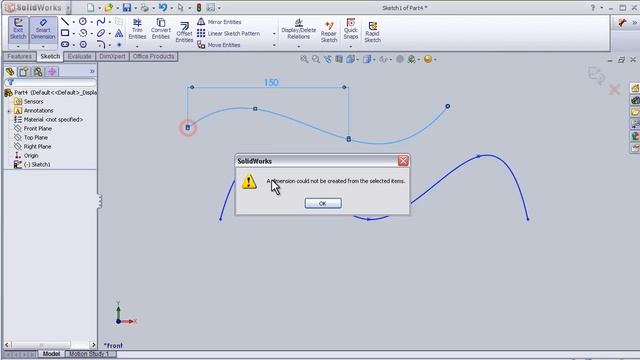Click the Save icon
The height and width of the screenshot is (360, 640).
tap(127, 7)
